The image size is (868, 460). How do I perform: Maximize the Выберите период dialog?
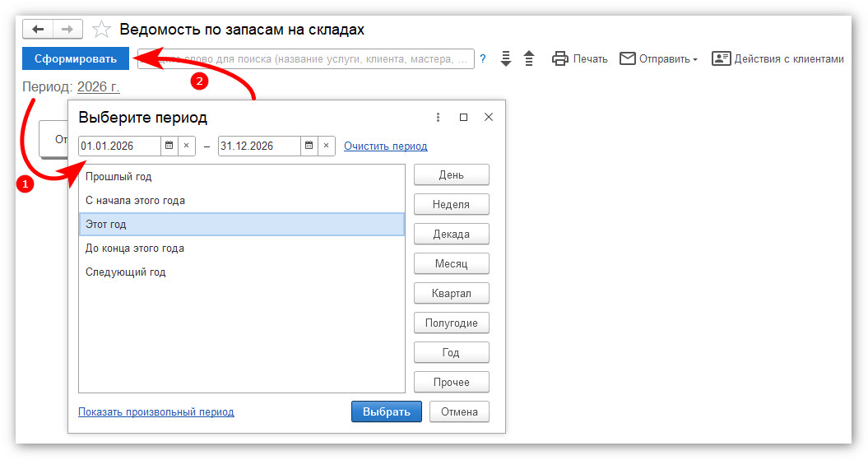(463, 118)
